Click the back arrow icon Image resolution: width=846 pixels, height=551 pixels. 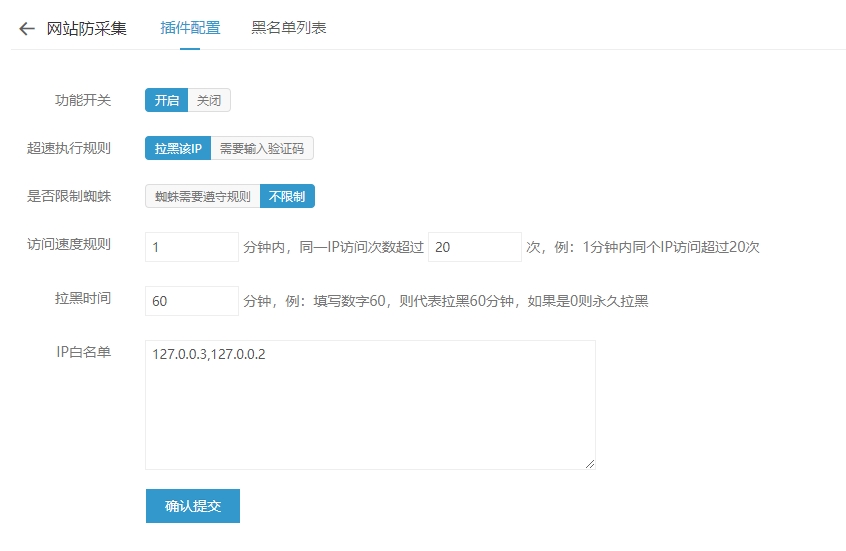[x=26, y=28]
